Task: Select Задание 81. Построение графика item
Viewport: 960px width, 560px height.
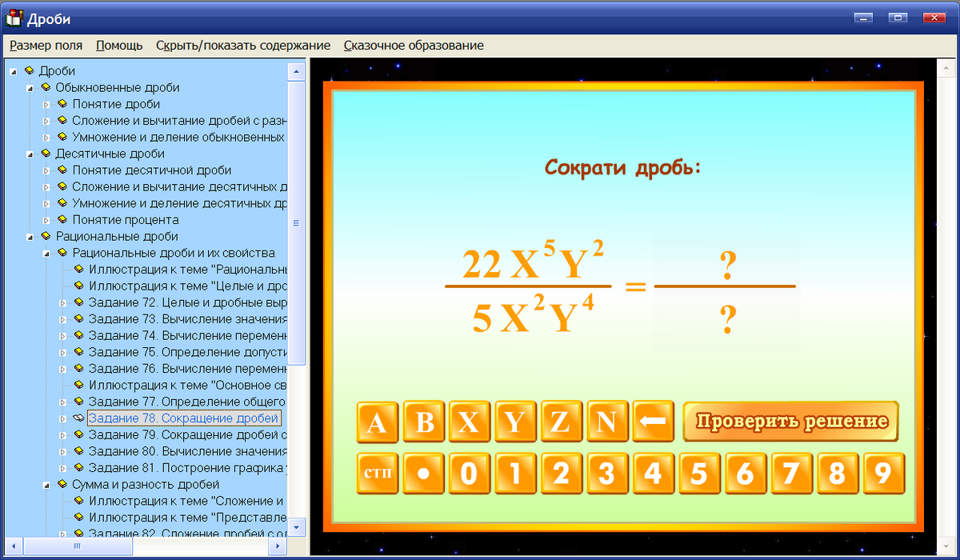Action: click(187, 467)
